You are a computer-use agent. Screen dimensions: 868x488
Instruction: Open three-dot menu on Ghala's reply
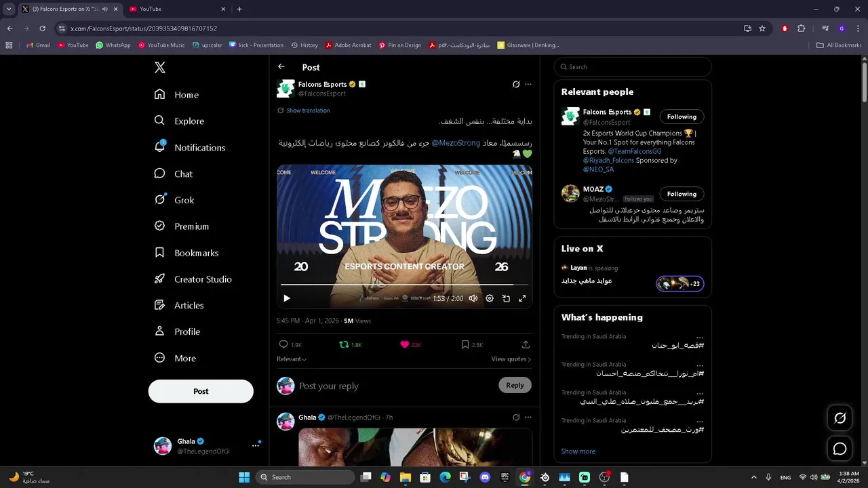pos(528,418)
